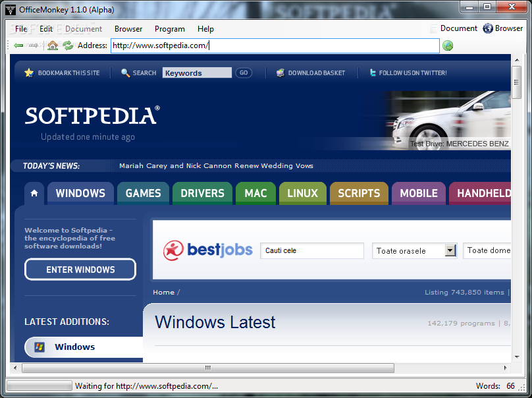Click the Bookmark star icon

[29, 72]
